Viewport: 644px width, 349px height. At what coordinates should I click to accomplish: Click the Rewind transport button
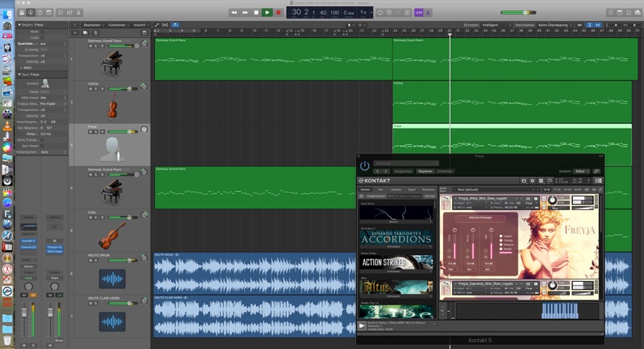[x=234, y=13]
